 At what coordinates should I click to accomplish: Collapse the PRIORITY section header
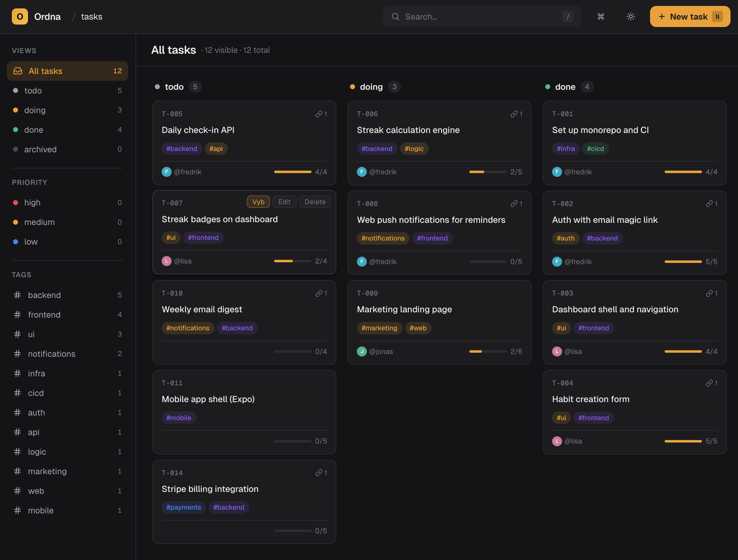pos(29,182)
